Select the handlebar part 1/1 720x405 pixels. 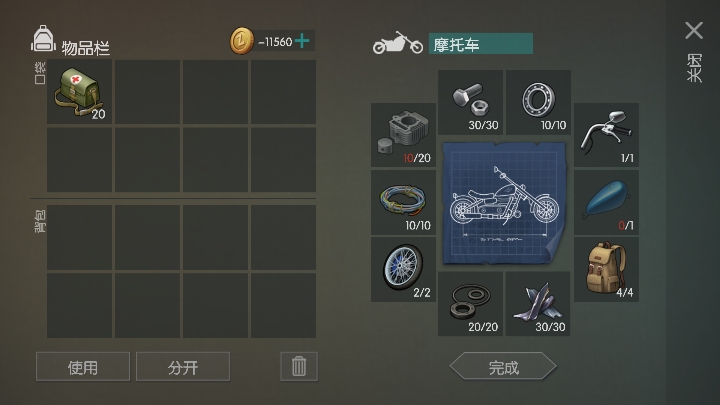tap(606, 135)
